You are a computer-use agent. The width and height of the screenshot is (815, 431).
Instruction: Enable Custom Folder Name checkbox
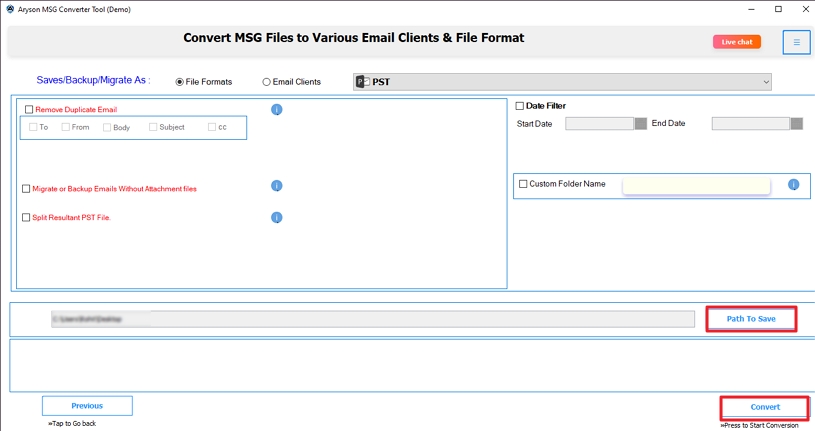click(523, 184)
